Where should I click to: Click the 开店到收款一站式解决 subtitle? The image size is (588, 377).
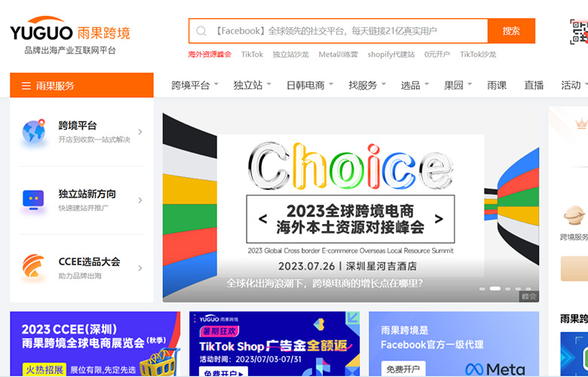94,139
